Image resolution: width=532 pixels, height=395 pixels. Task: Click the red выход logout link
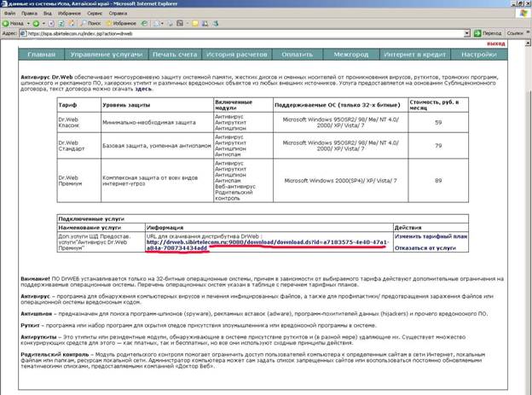point(495,44)
